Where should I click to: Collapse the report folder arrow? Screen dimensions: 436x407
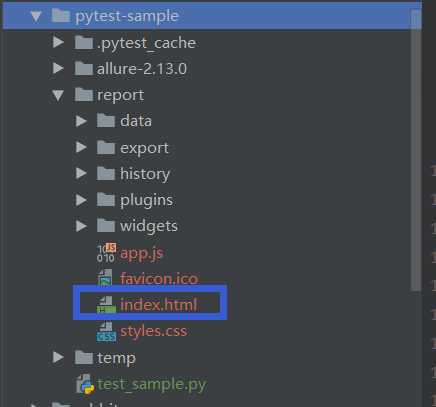(58, 95)
